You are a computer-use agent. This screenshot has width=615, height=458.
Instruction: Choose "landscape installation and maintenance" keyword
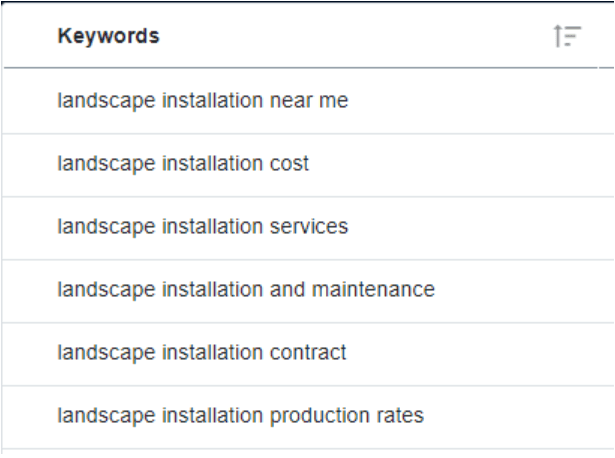245,289
